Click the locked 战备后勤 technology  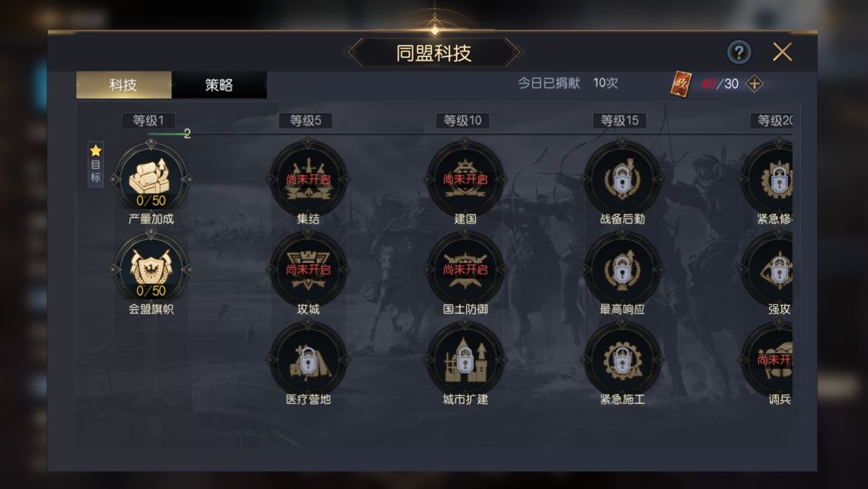pos(622,179)
